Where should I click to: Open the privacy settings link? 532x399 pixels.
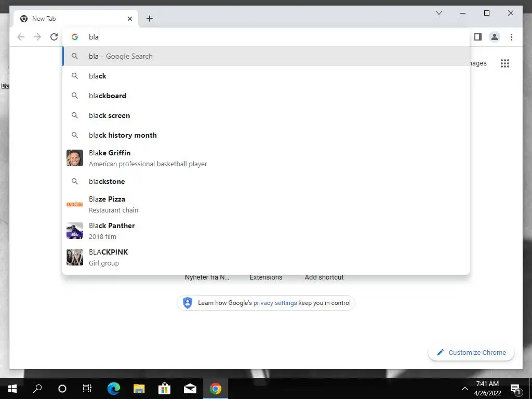pyautogui.click(x=275, y=303)
